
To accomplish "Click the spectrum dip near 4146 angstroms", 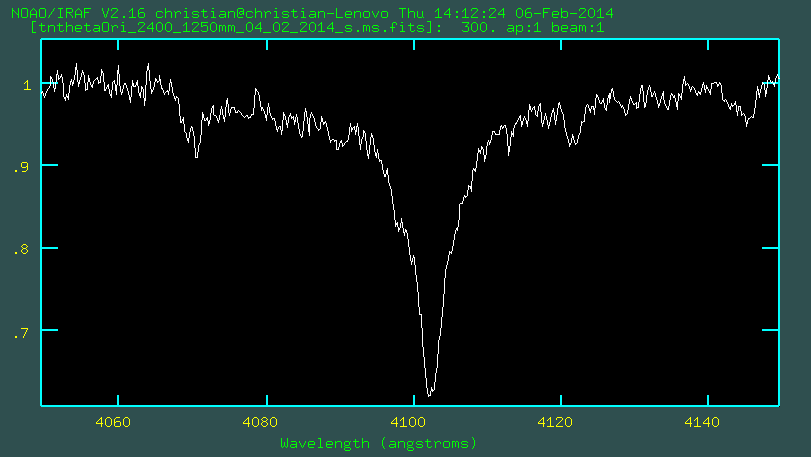I will (747, 125).
